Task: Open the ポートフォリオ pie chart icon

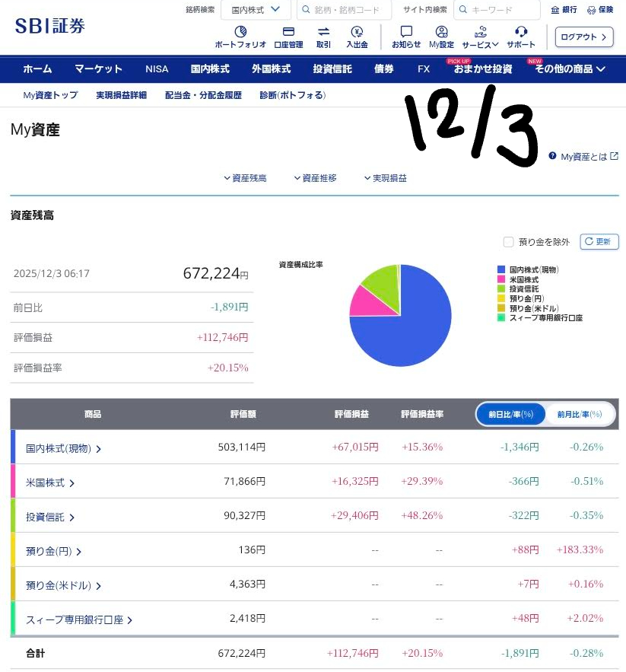Action: [x=240, y=32]
